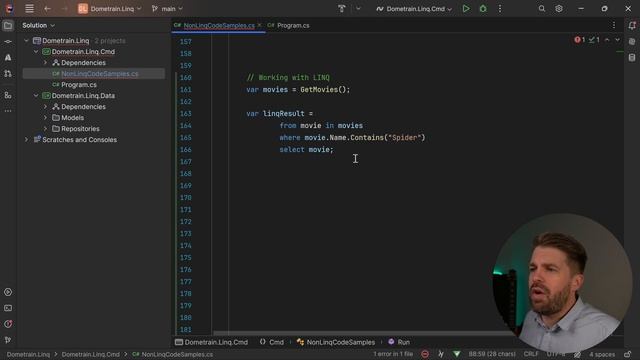This screenshot has height=360, width=640.
Task: Close the NonLinqCodeSamples.cs tab
Action: tap(260, 25)
